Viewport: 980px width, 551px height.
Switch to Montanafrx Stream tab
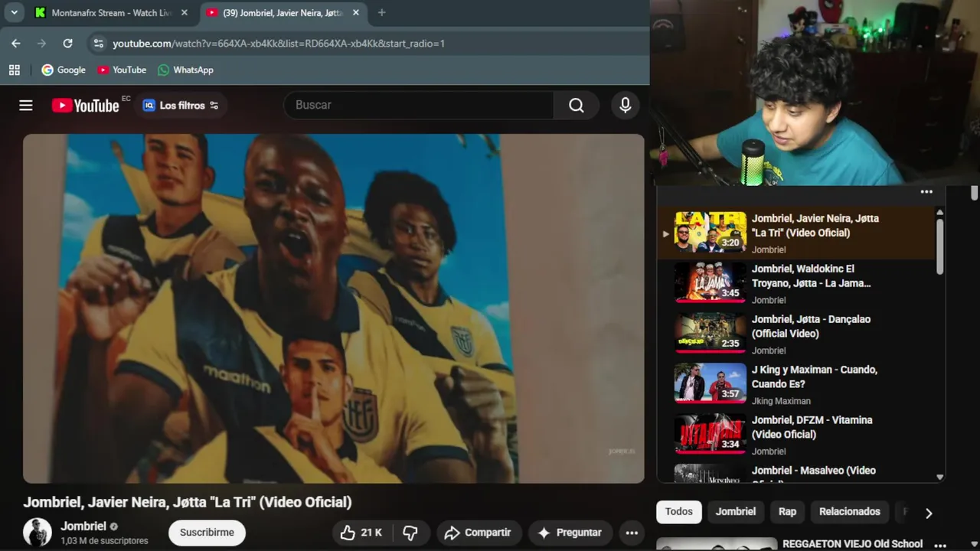112,13
